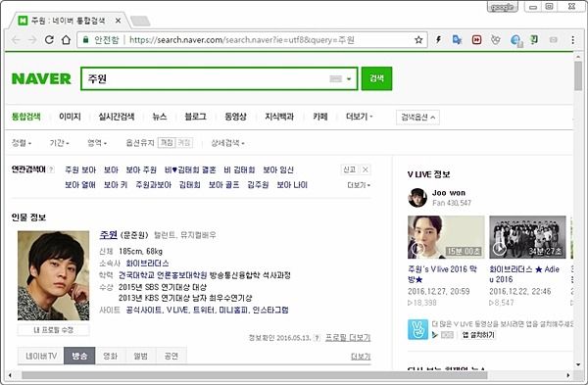
Task: Open the globe extension icon
Action: pos(516,40)
